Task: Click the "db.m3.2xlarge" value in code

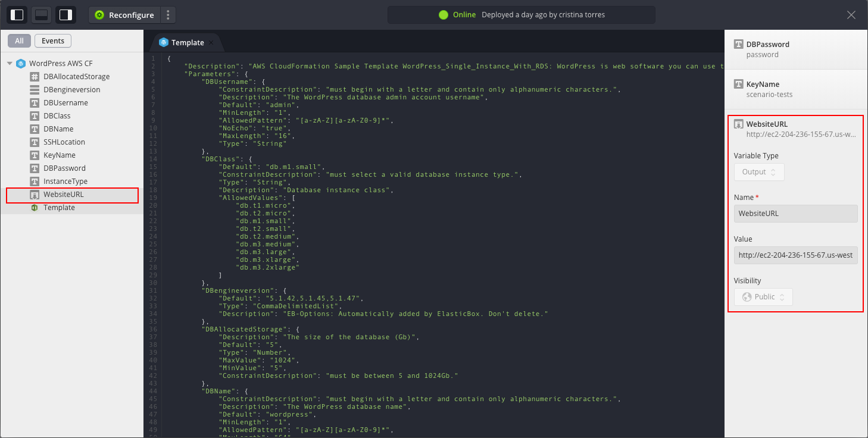Action: tap(267, 267)
